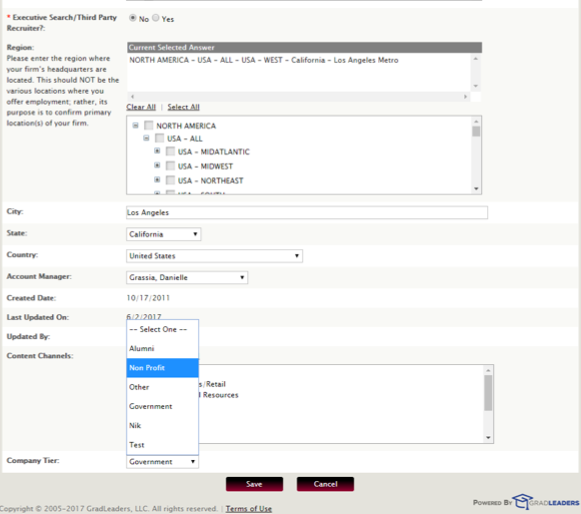Click the Content Channels scrollbar thumb

pos(488,393)
